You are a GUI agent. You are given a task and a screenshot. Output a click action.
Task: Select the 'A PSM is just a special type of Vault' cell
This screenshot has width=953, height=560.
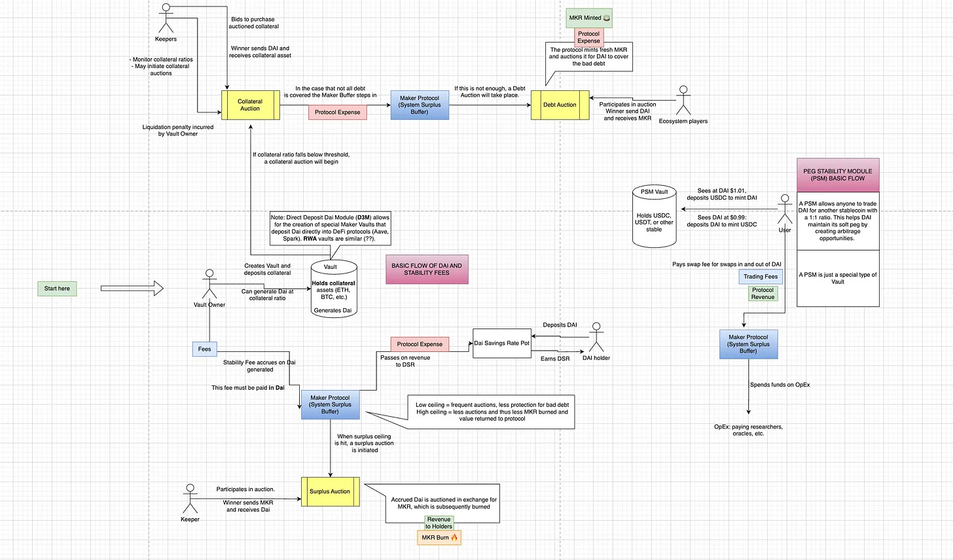838,278
